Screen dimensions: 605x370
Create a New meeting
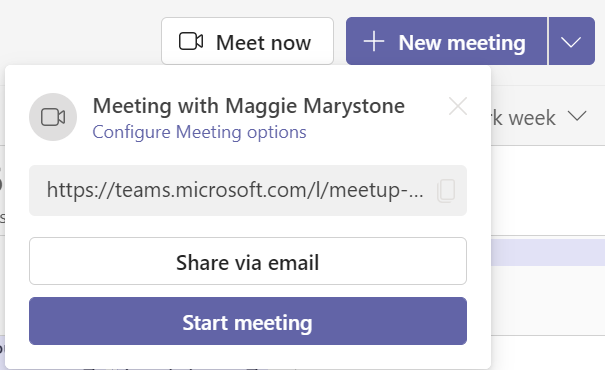(x=446, y=41)
